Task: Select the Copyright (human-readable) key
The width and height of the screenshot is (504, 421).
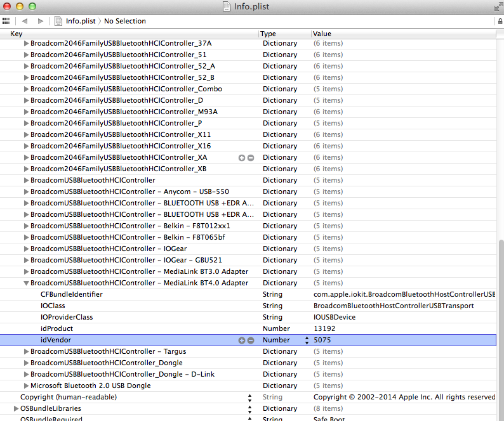Action: (69, 398)
